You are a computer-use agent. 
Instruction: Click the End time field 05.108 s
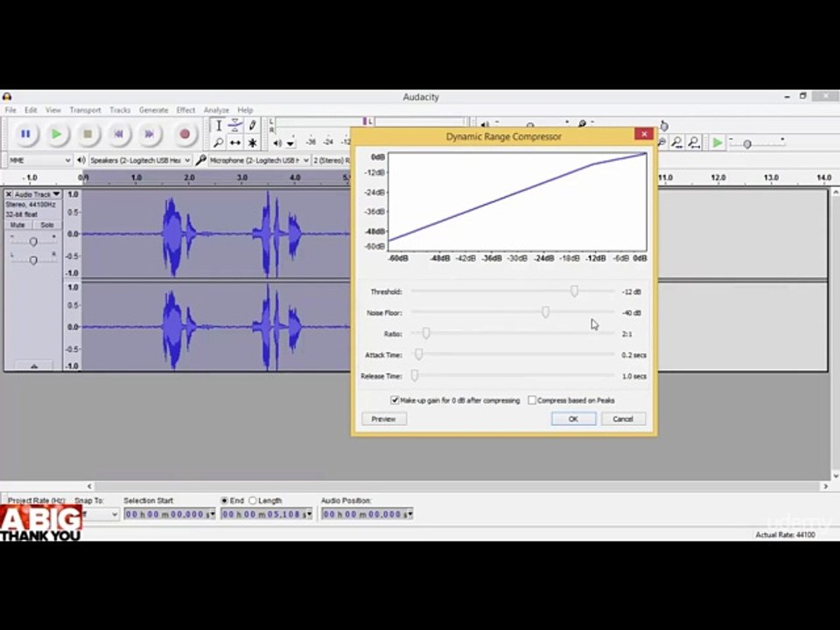(x=266, y=514)
